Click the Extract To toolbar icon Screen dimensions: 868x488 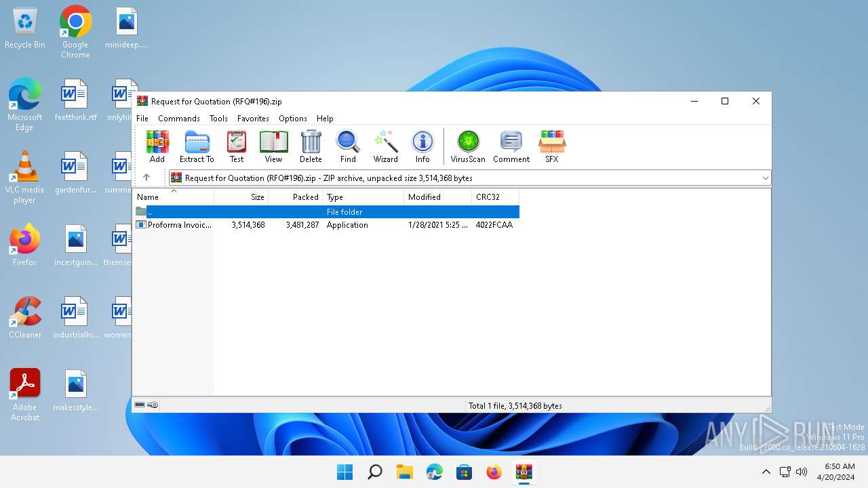click(x=197, y=146)
